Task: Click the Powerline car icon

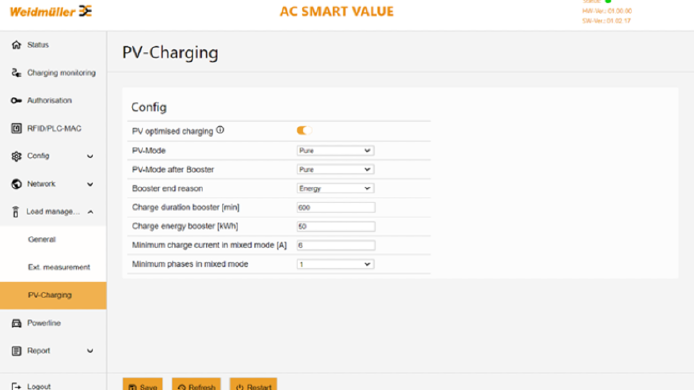Action: (x=16, y=323)
